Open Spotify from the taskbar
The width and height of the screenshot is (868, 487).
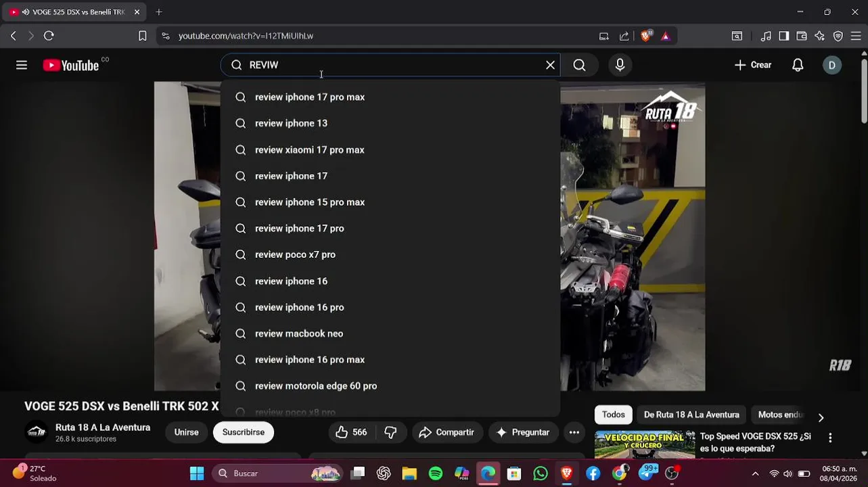(436, 473)
